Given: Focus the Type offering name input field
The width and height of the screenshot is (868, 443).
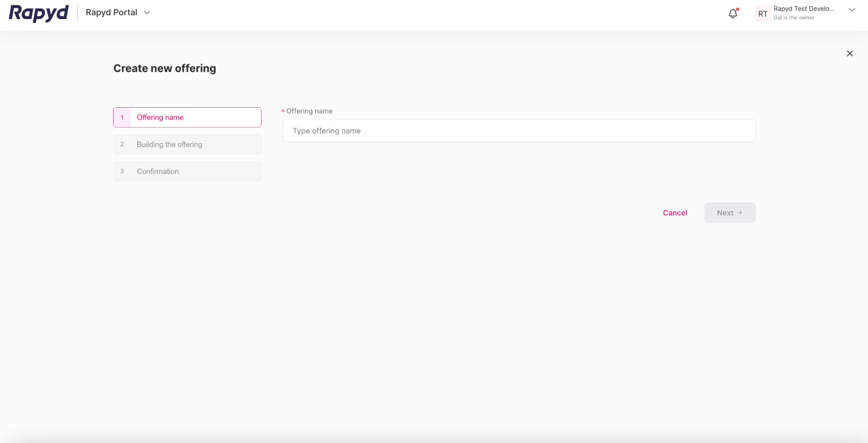Looking at the screenshot, I should pos(519,130).
